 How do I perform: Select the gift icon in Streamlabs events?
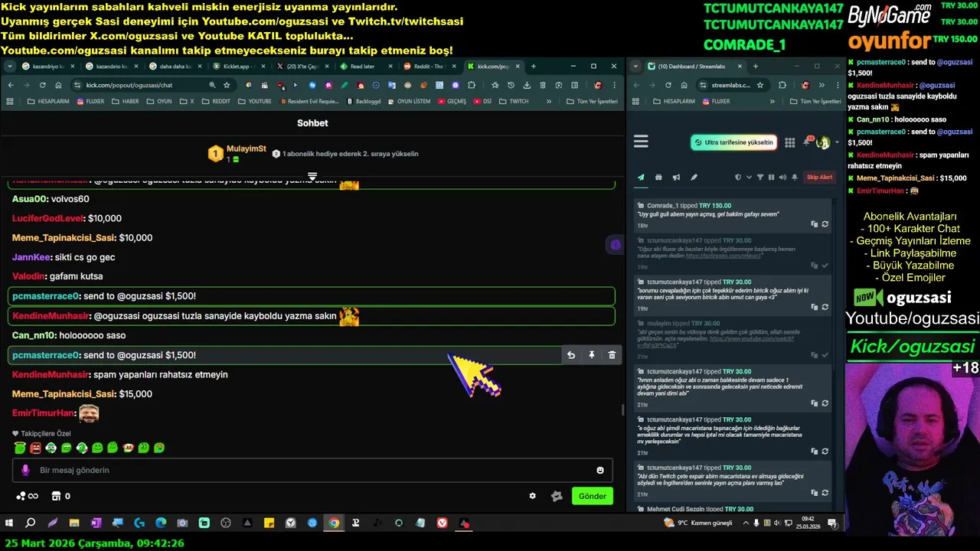point(658,178)
